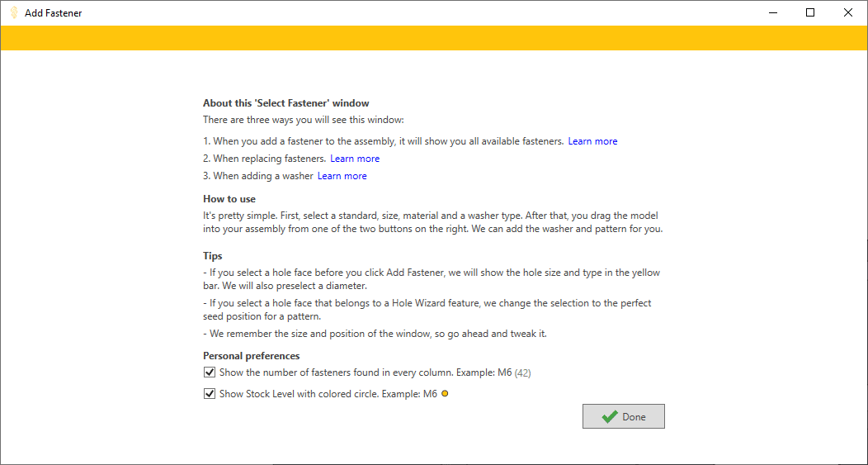
Task: Click the 'Tips' section heading
Action: pos(213,256)
